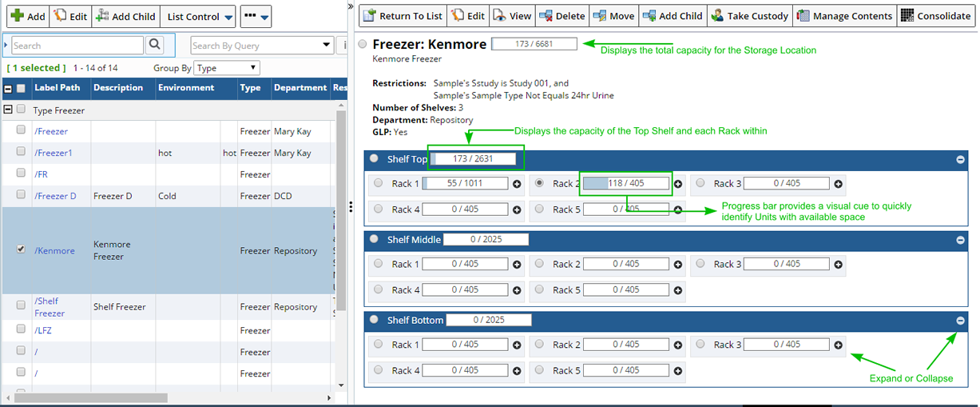980x407 pixels.
Task: Click the Delete toolbar button
Action: click(x=562, y=15)
